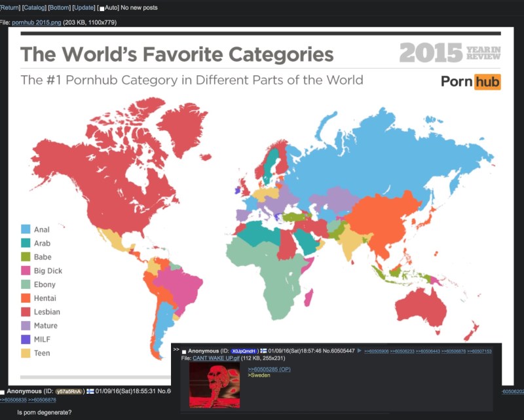
Task: Tick checkbox on post No.60505447
Action: coord(185,351)
